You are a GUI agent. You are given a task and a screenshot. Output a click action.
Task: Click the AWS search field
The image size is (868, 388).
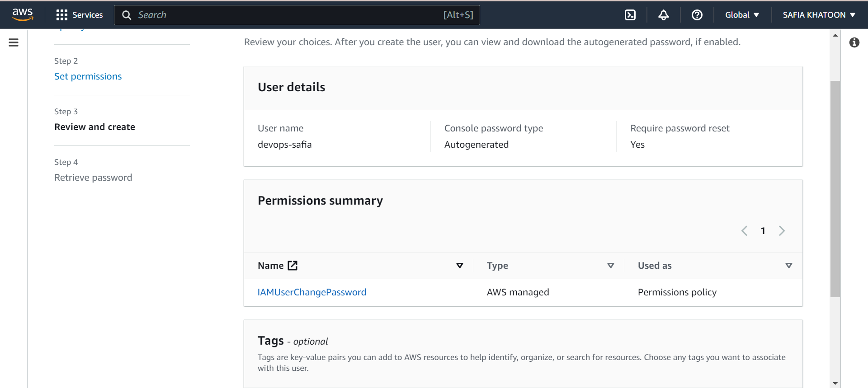tap(297, 15)
